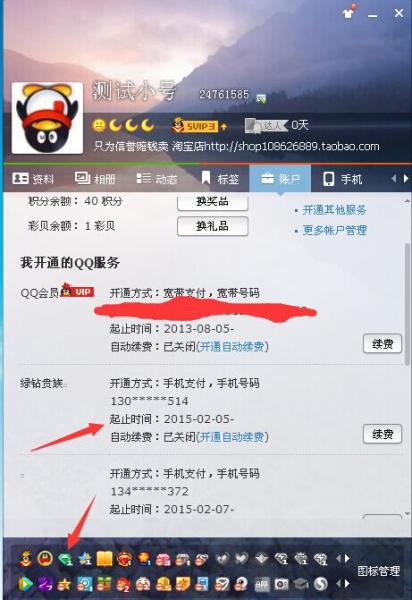This screenshot has width=412, height=600.
Task: Click 开通自动续费 link under 绿钻贵族
Action: pos(232,437)
